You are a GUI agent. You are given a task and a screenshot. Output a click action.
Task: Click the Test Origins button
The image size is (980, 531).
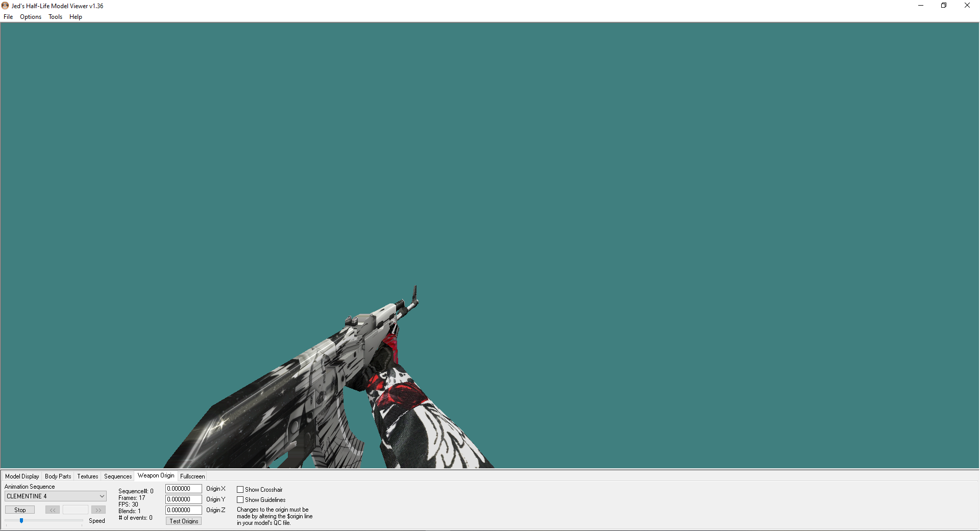tap(184, 521)
